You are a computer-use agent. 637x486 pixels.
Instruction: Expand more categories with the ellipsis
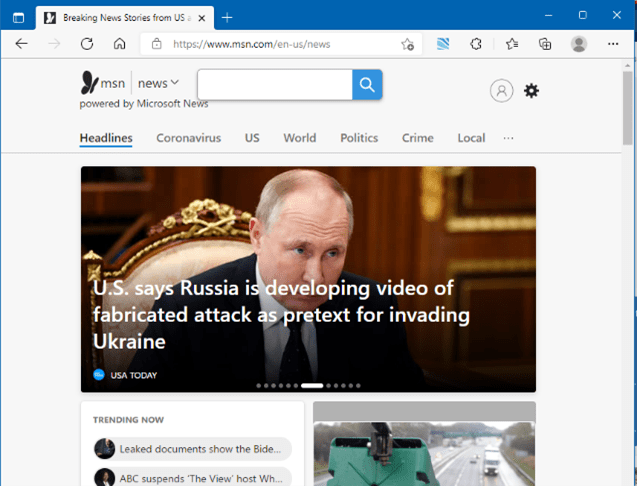click(x=508, y=138)
